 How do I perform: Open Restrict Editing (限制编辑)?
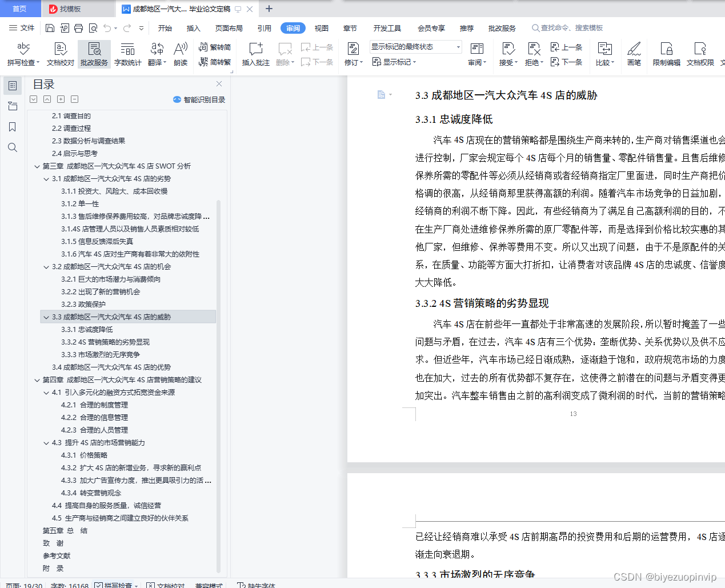pos(667,54)
